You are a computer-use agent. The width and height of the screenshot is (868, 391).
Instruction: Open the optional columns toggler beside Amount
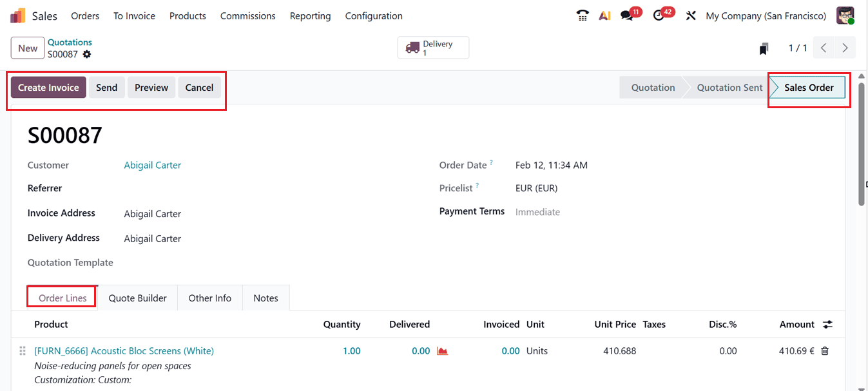(x=827, y=324)
